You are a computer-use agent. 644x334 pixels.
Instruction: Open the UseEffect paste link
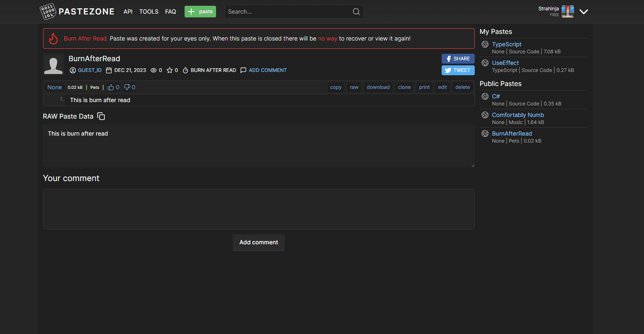coord(505,63)
